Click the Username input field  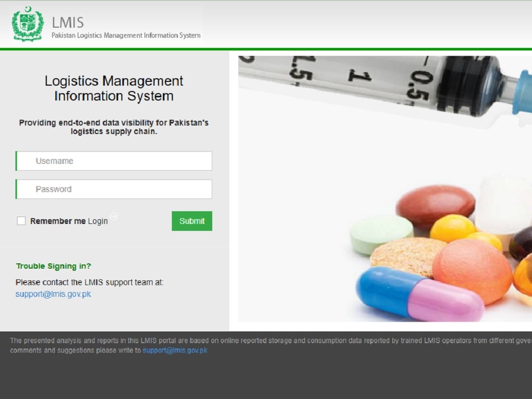point(114,161)
